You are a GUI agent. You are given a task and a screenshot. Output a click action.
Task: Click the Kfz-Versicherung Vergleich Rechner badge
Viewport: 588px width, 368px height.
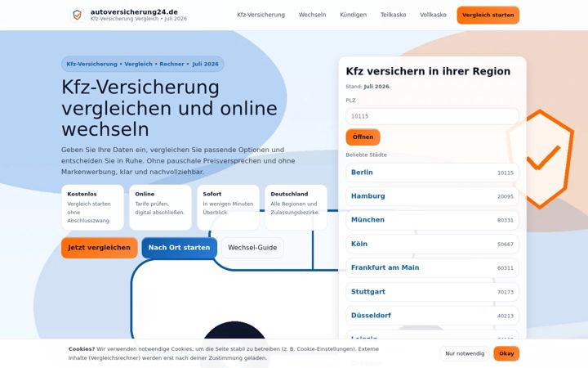142,64
